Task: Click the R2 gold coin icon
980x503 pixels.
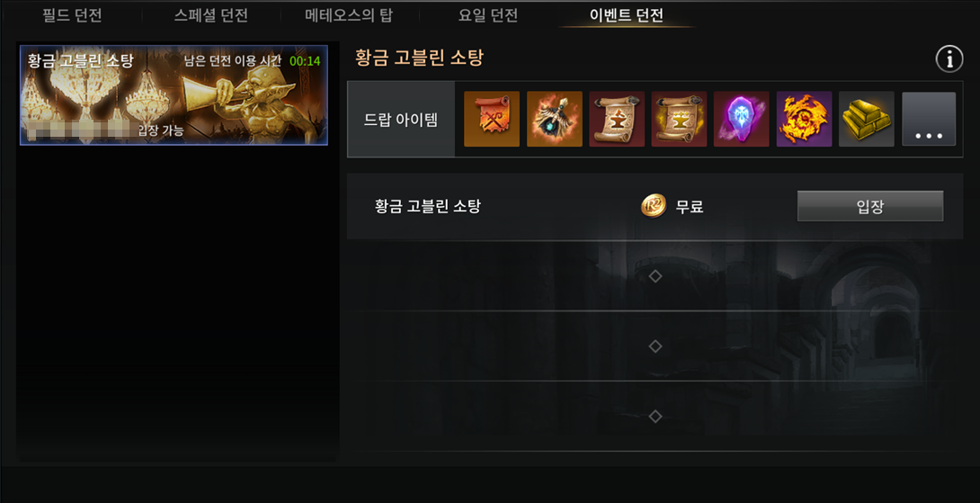Action: pos(654,206)
